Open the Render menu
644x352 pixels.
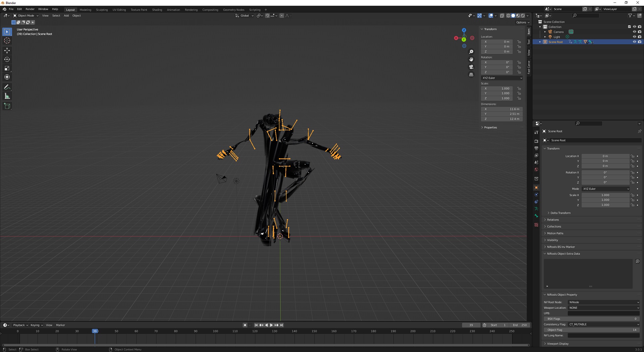30,9
